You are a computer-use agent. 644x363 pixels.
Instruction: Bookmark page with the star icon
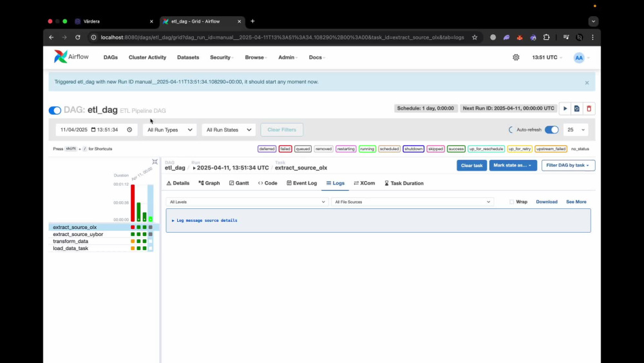475,37
